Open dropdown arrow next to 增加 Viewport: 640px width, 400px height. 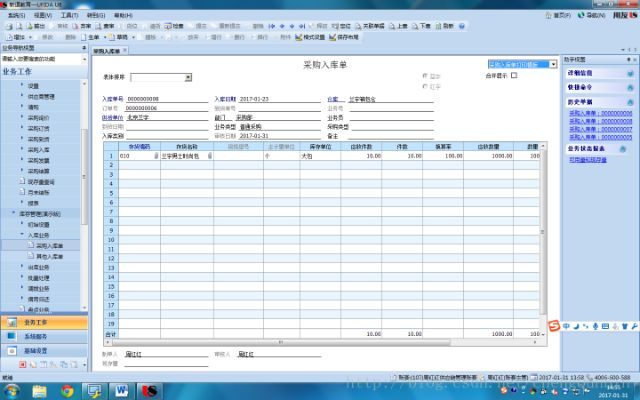tap(30, 37)
